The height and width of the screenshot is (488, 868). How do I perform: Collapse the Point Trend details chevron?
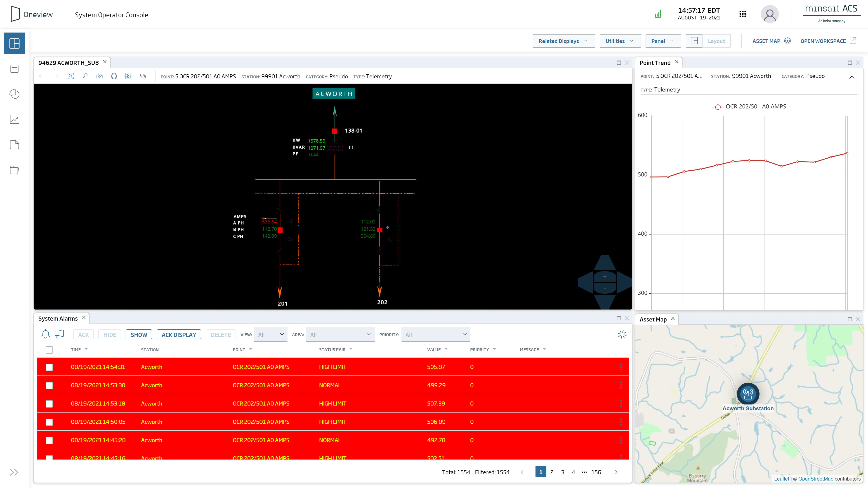click(x=851, y=77)
